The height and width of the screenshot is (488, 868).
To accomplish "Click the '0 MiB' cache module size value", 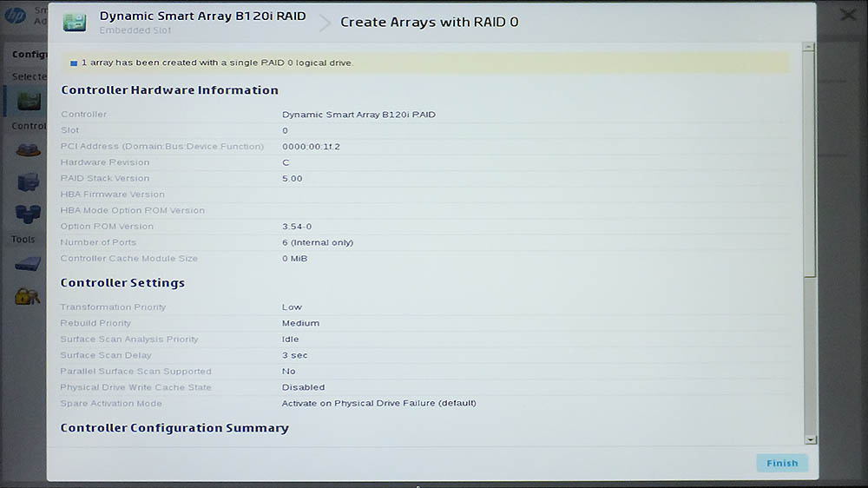I will click(x=294, y=258).
